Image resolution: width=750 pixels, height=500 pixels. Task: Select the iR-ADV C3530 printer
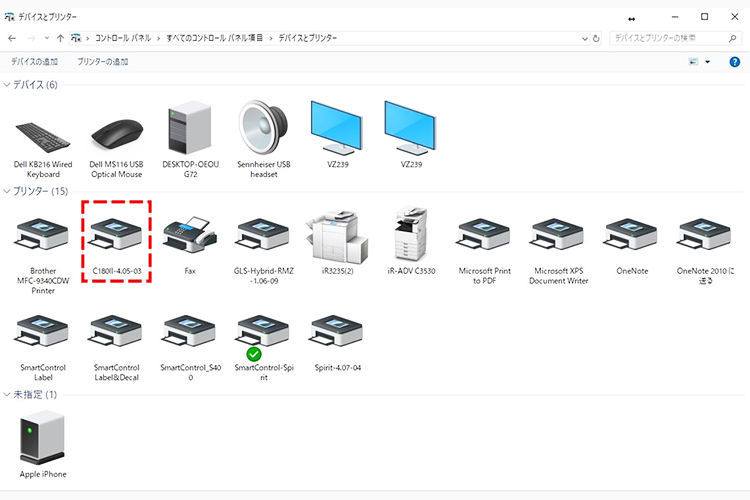[411, 241]
